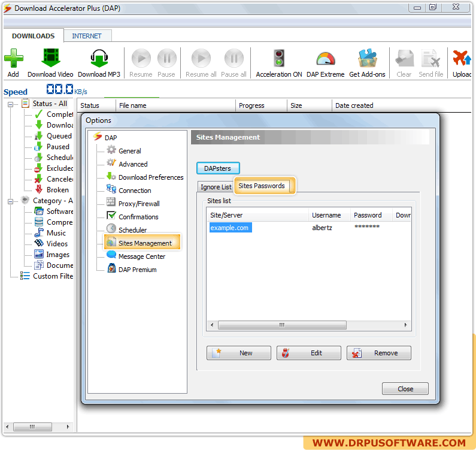The height and width of the screenshot is (450, 476).
Task: Open Download Preferences options
Action: click(145, 177)
